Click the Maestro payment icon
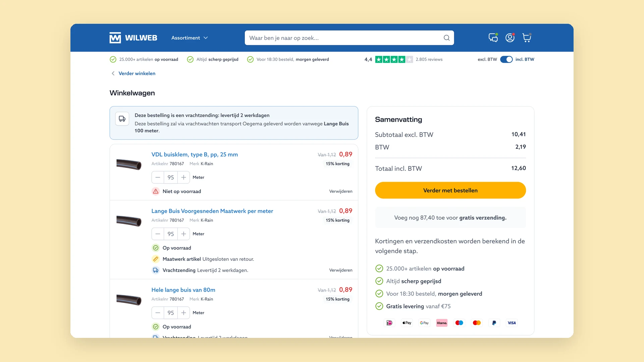644x362 pixels. [459, 323]
